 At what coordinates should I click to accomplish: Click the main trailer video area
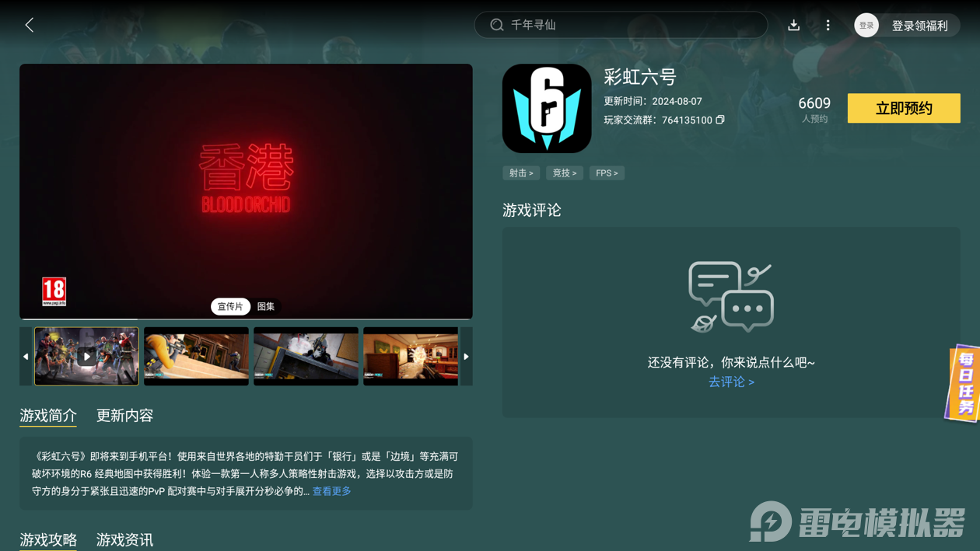246,190
